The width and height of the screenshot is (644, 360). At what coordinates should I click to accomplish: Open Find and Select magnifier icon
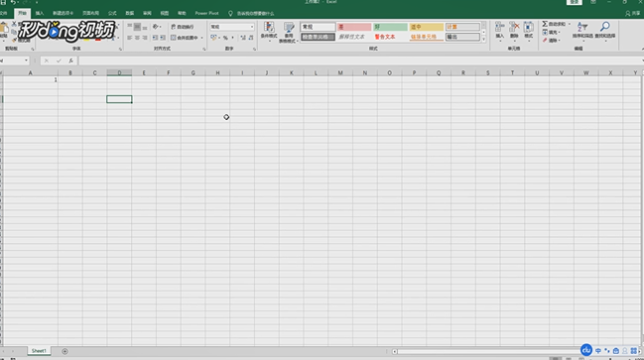(604, 31)
